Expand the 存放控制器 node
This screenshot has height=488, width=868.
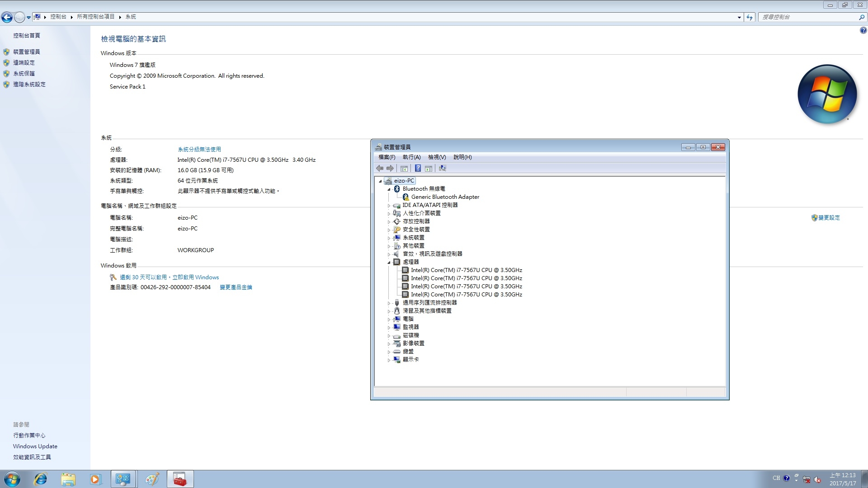pos(389,222)
